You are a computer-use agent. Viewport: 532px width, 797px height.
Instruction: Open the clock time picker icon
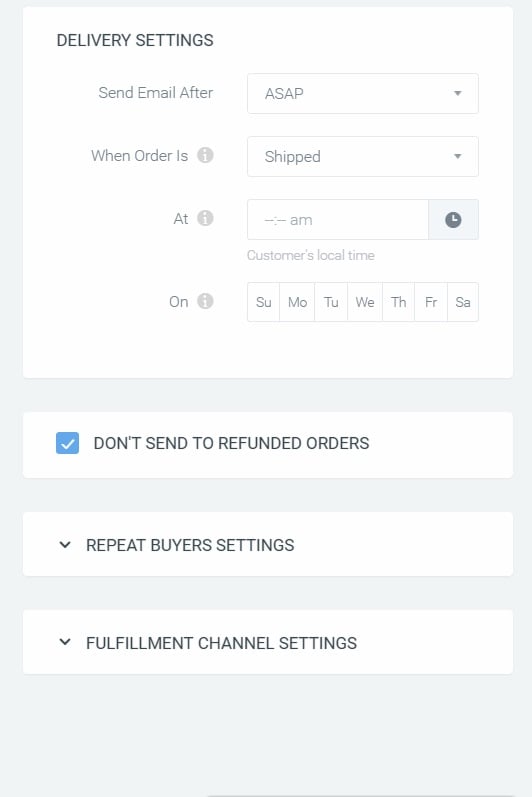pyautogui.click(x=453, y=220)
